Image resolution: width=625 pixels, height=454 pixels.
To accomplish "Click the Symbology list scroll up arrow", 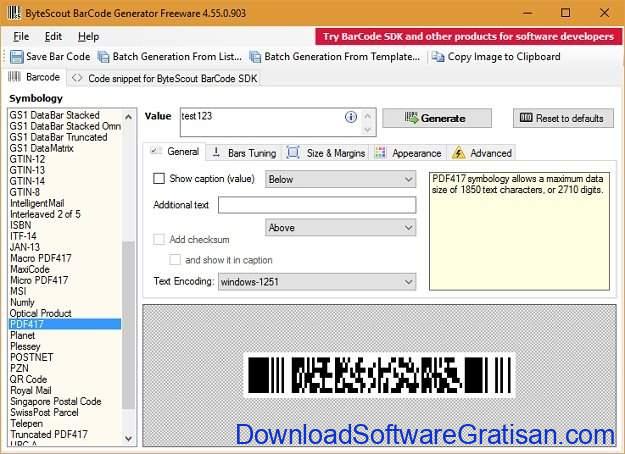I will [x=128, y=117].
